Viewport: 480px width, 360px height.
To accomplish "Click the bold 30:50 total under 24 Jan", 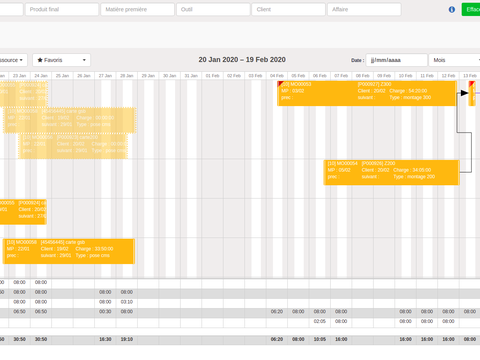I will click(41, 339).
